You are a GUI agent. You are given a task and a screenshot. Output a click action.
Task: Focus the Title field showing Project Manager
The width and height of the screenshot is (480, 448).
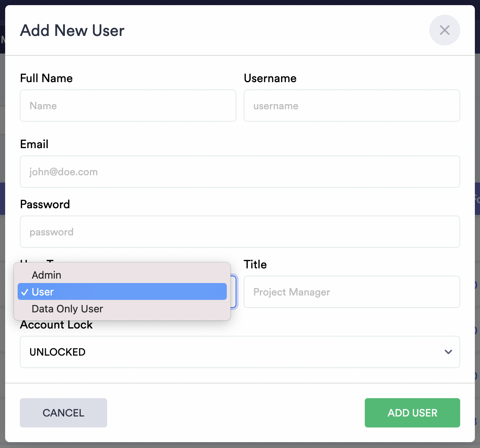[x=352, y=292]
